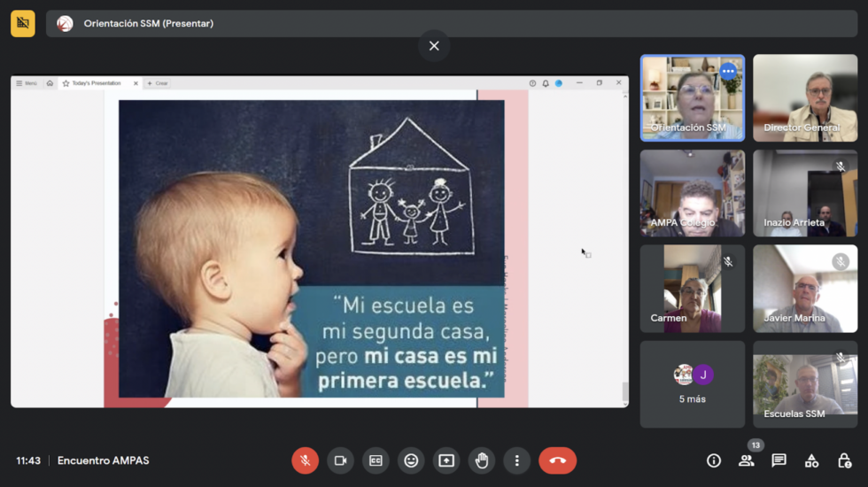Select the Director General video tile
This screenshot has width=868, height=487.
coord(804,98)
